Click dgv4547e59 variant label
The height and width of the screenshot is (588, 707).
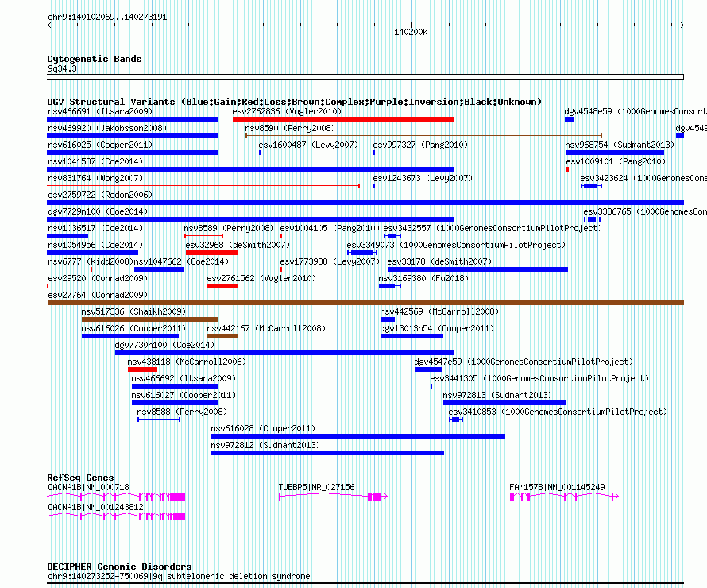tap(523, 362)
